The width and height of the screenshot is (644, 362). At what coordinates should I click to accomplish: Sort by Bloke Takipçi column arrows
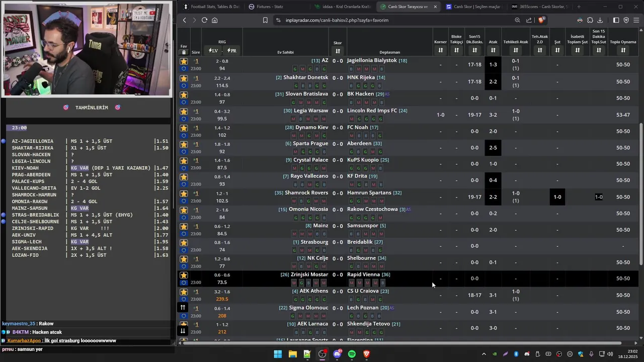456,50
